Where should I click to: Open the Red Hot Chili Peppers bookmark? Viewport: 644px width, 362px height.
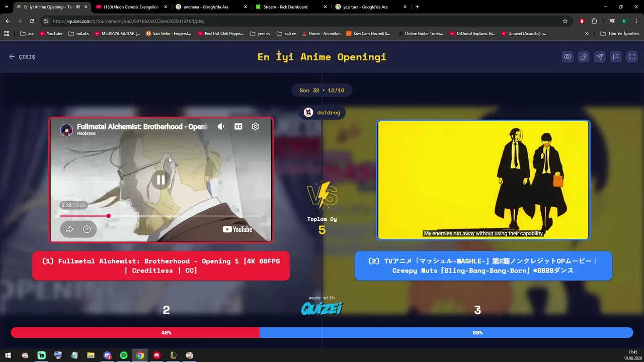[x=220, y=34]
